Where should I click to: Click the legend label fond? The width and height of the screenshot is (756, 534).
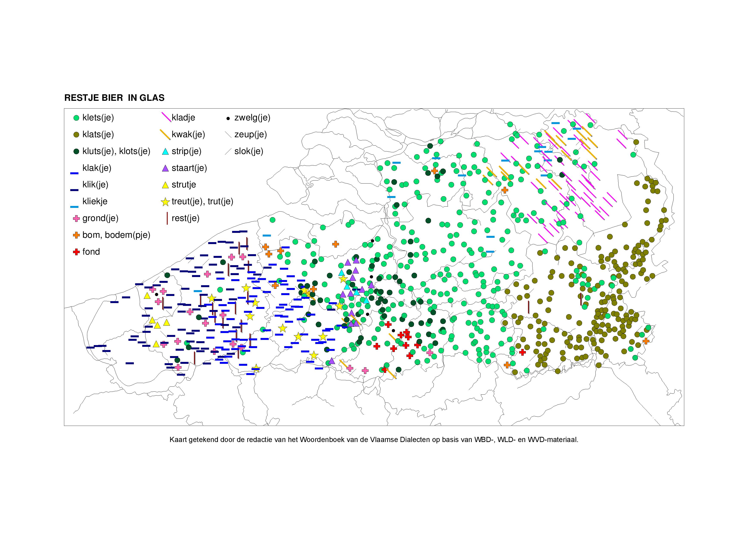91,252
